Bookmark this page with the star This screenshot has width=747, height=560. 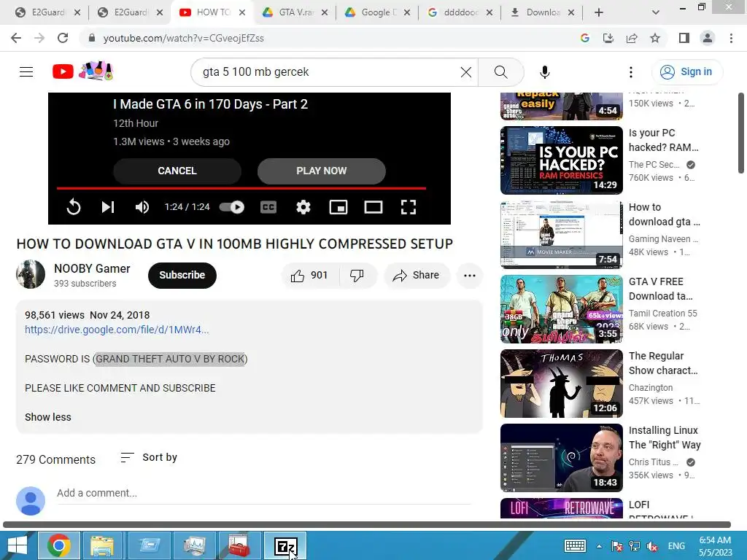coord(655,38)
